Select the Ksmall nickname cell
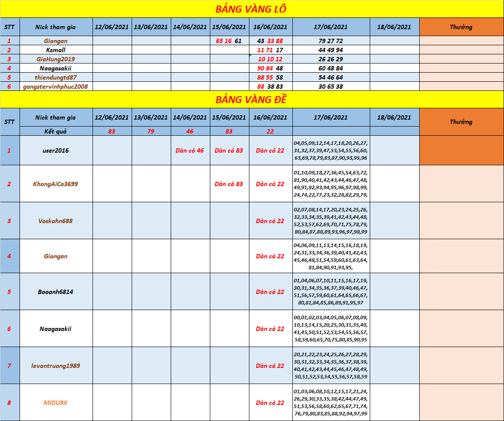The width and height of the screenshot is (504, 421). [56, 50]
